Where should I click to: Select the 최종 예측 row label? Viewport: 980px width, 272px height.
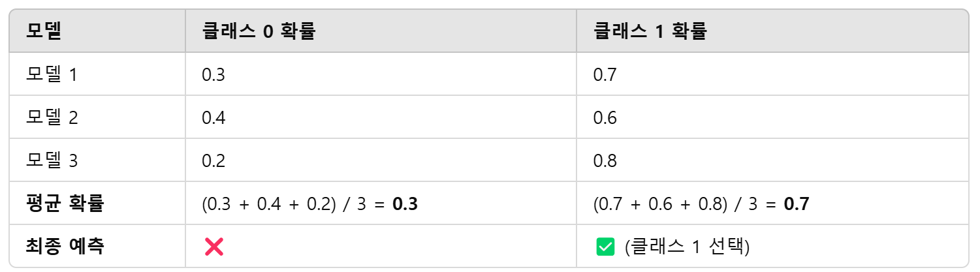[65, 247]
